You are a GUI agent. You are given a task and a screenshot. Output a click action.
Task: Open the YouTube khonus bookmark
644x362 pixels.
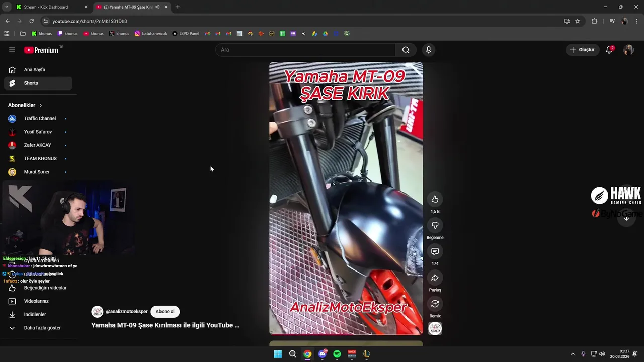tap(93, 34)
